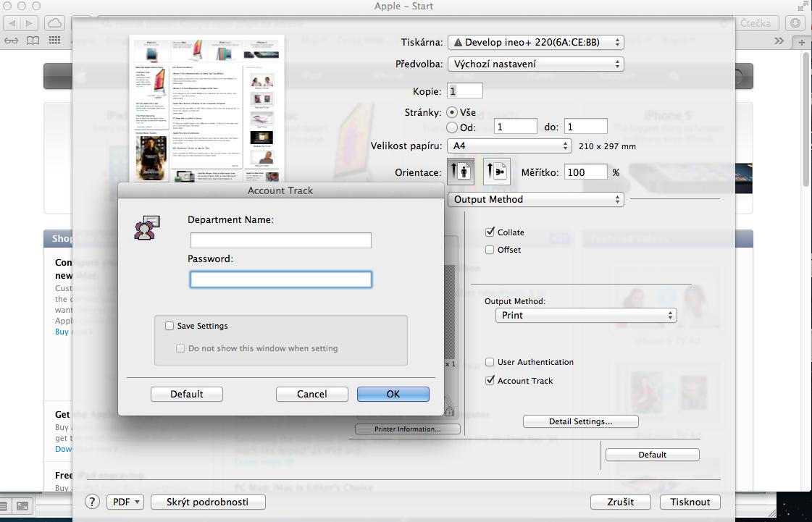The height and width of the screenshot is (522, 812).
Task: Show more bookmarks bar overflow chevron
Action: tap(779, 41)
